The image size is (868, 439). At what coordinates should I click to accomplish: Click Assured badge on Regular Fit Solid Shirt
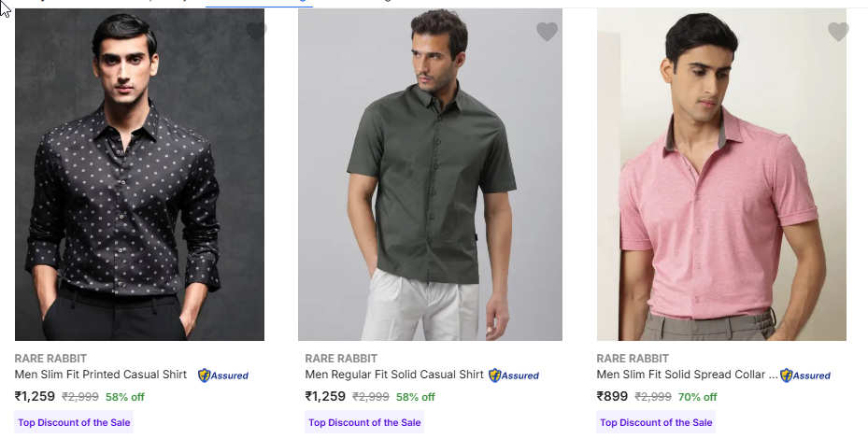[x=514, y=375]
